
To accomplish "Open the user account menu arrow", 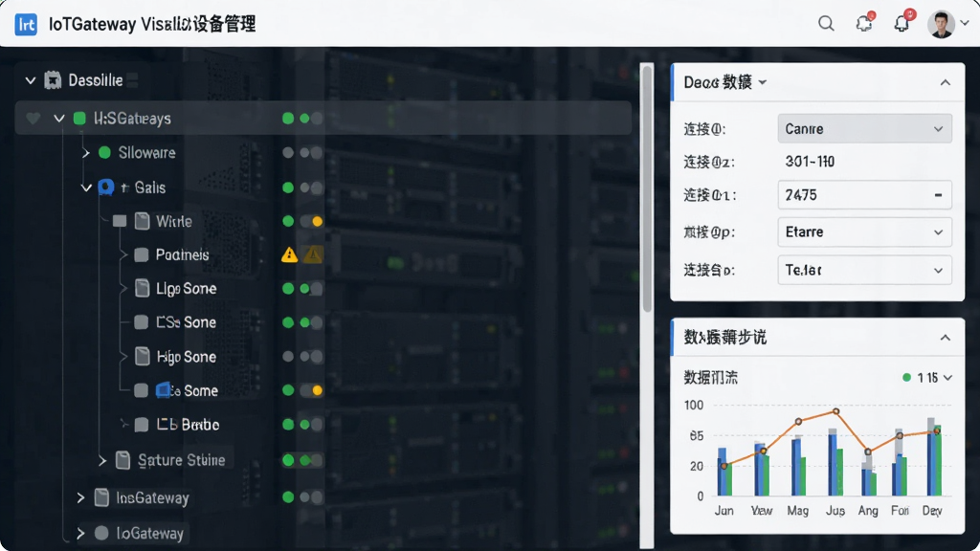I will click(965, 23).
